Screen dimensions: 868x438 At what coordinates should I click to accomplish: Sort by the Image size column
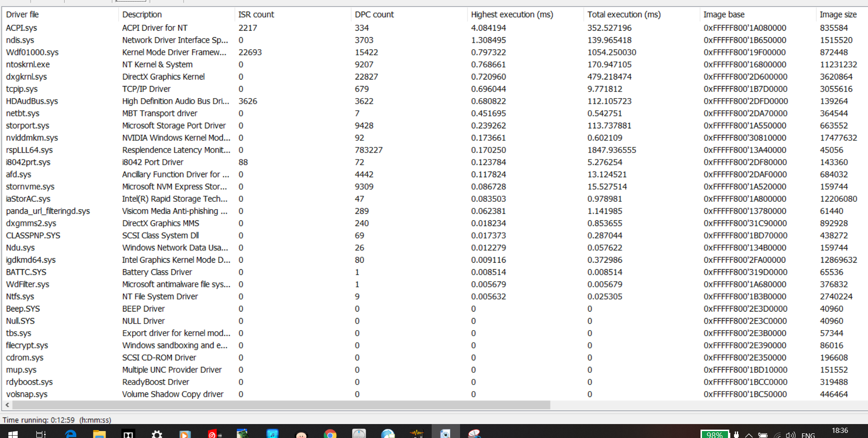point(841,14)
